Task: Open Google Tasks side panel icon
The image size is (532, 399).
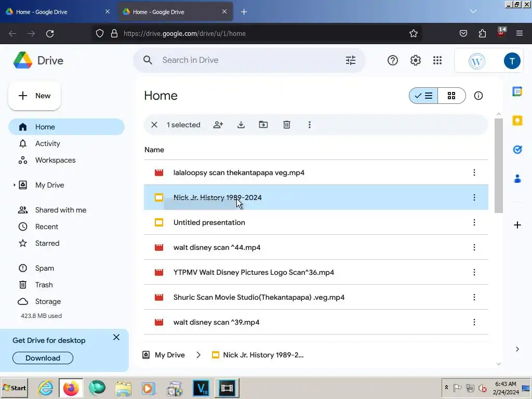Action: click(x=517, y=149)
